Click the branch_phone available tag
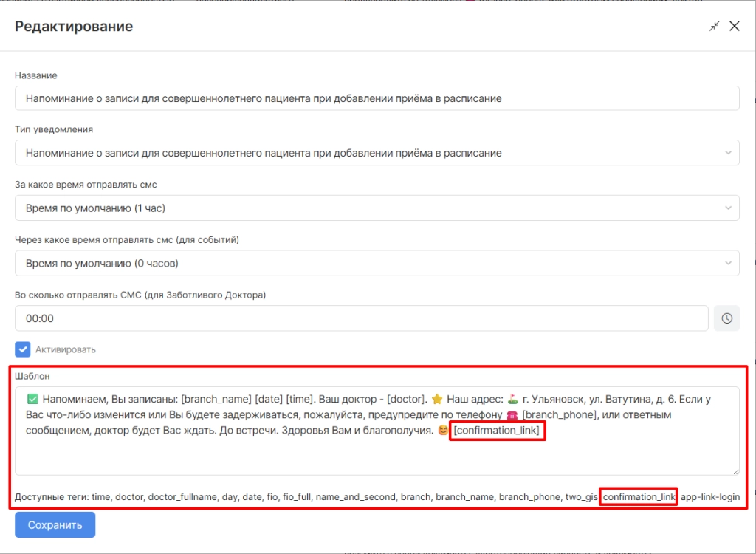The image size is (756, 554). tap(529, 497)
